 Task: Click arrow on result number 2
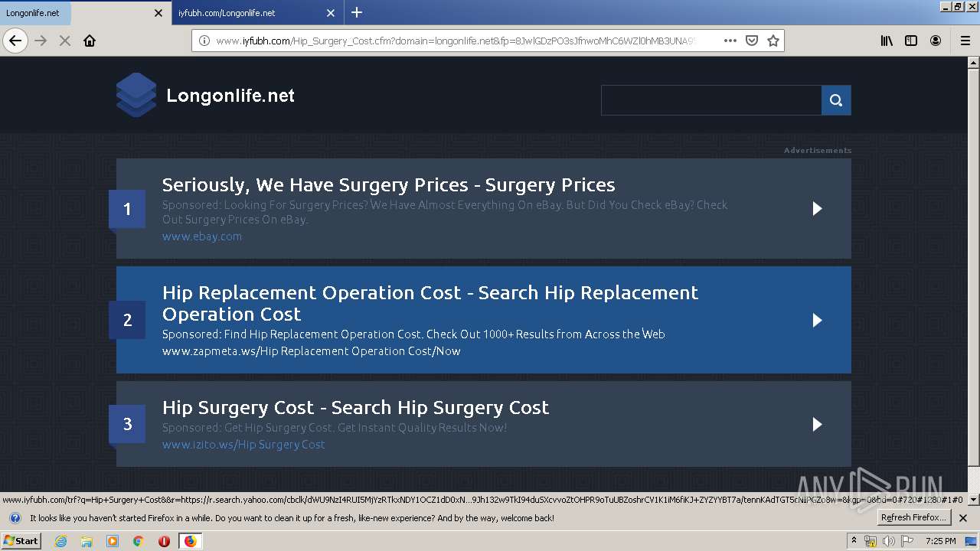tap(817, 320)
